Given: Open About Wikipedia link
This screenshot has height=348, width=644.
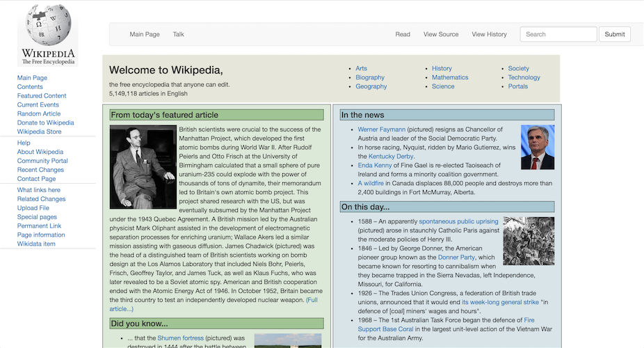Looking at the screenshot, I should (x=40, y=152).
